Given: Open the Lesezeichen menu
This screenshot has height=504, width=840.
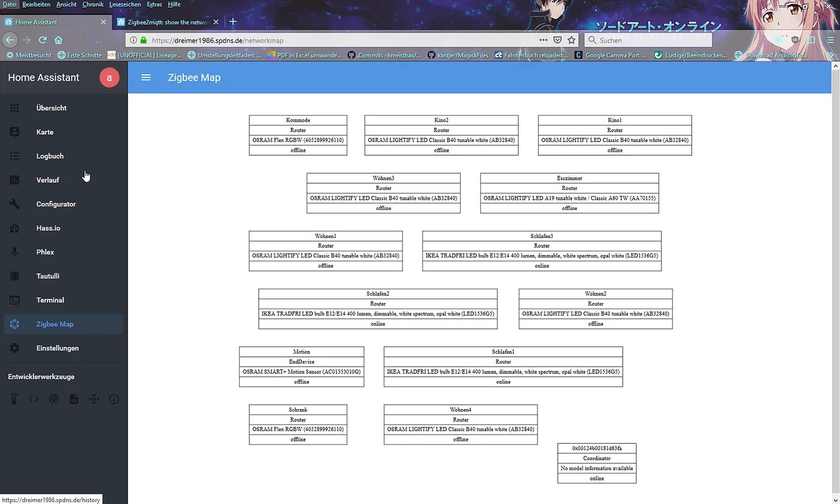Looking at the screenshot, I should coord(125,4).
